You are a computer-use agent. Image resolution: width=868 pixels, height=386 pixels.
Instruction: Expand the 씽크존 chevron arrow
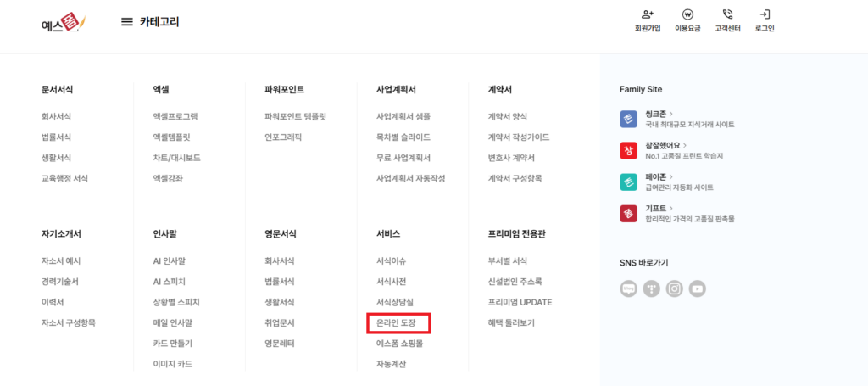click(x=671, y=113)
